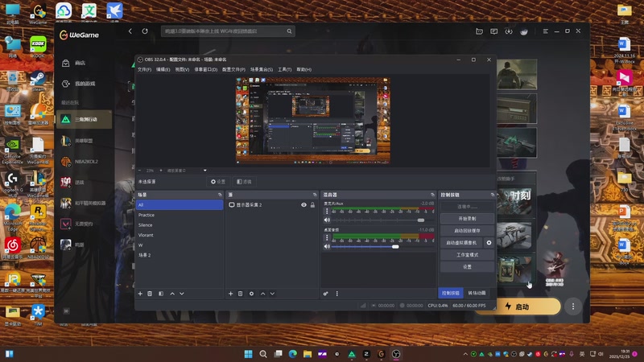Screen dimensions: 644x362
Task: Open WeGame hamburger main menu
Action: pos(546,31)
